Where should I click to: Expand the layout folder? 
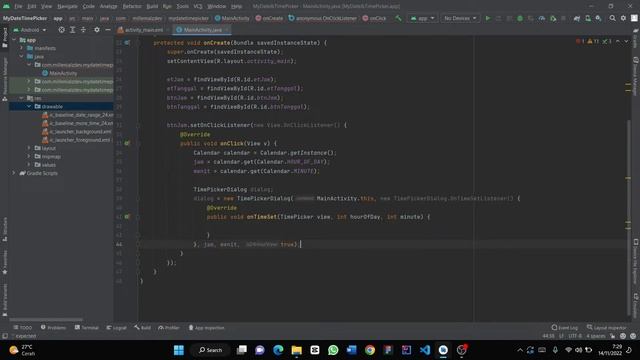click(x=29, y=148)
